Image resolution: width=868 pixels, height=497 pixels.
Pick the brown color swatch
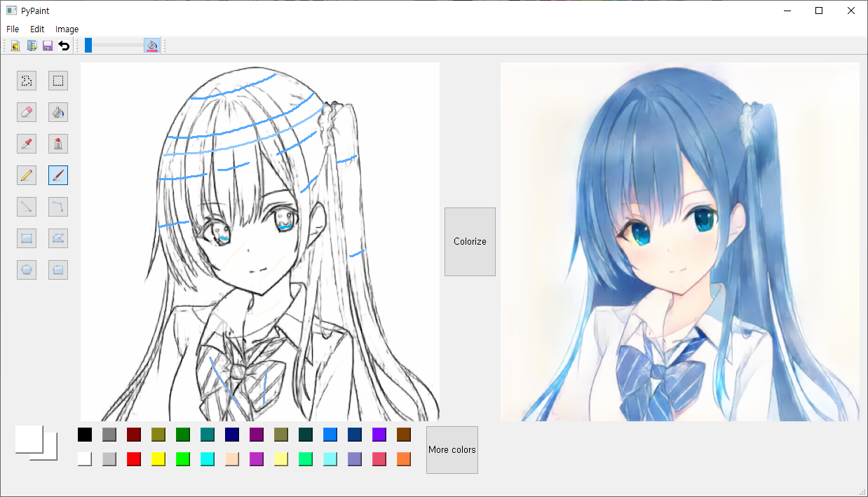pyautogui.click(x=404, y=435)
